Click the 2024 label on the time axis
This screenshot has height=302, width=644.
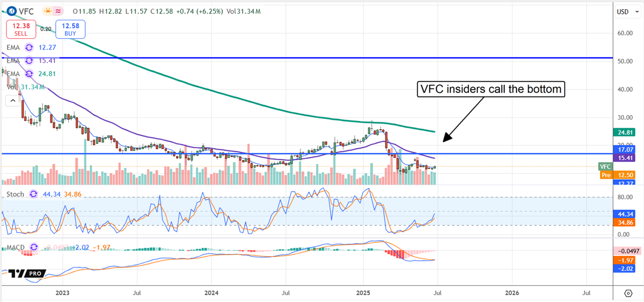tap(211, 293)
